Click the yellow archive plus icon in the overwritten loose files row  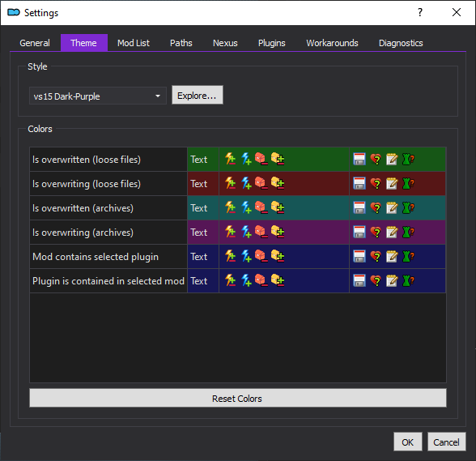pos(278,159)
